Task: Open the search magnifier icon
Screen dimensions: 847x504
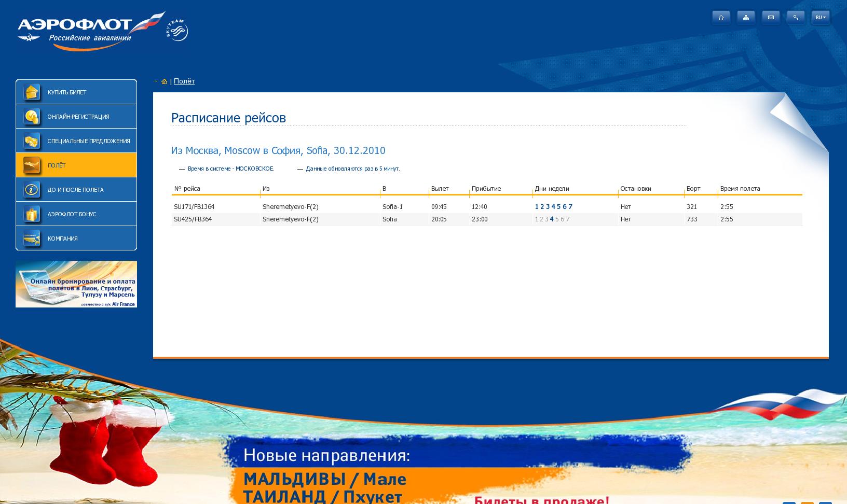Action: [796, 18]
